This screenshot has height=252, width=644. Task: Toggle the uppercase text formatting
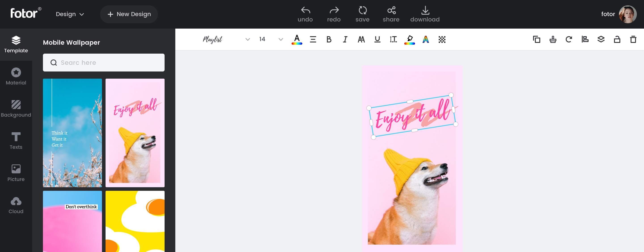pyautogui.click(x=361, y=39)
